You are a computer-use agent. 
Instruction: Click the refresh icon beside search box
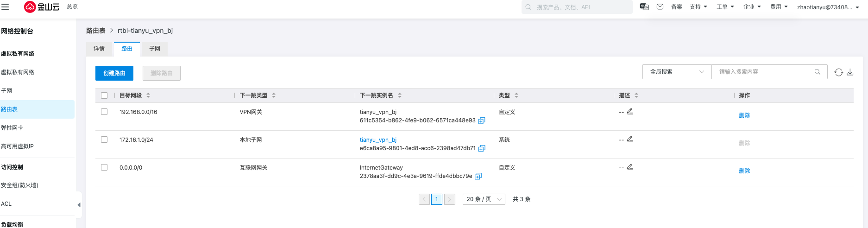tap(838, 72)
